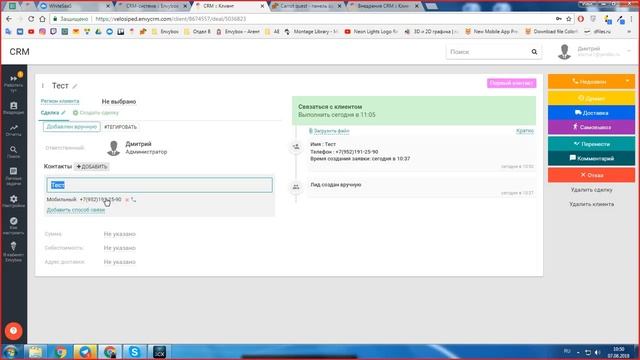Click the yellow 'Думает' button

(x=591, y=98)
